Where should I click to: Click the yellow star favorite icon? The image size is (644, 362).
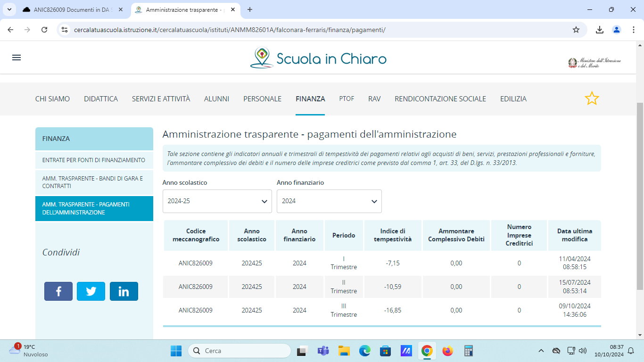click(x=592, y=99)
